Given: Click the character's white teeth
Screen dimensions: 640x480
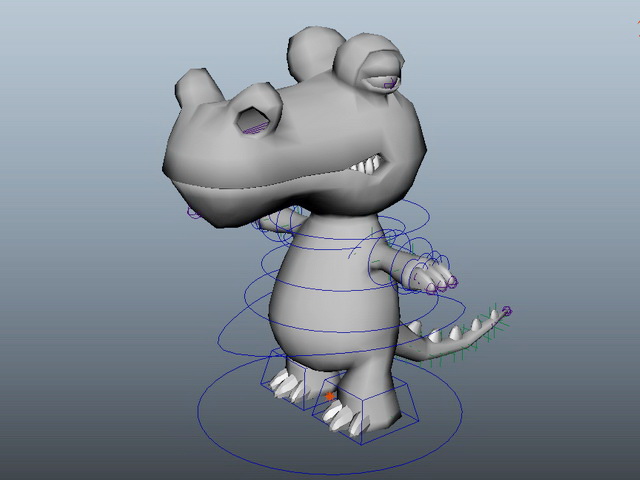Looking at the screenshot, I should tap(366, 165).
